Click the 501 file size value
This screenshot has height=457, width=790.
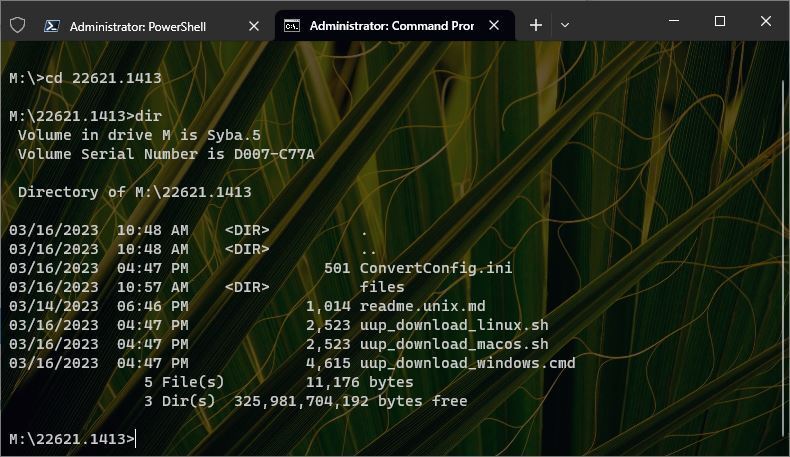tap(337, 268)
